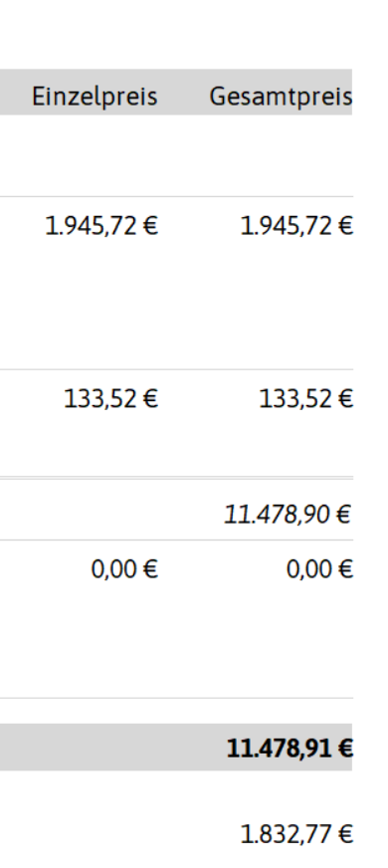388x868 pixels.
Task: Click 1.945,72 € in the Einzelpreis column
Action: [x=101, y=226]
